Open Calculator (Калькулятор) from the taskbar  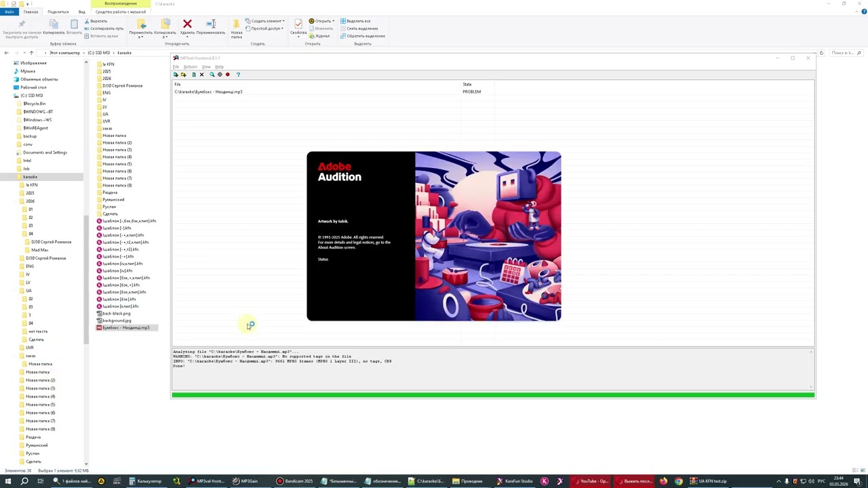point(145,481)
